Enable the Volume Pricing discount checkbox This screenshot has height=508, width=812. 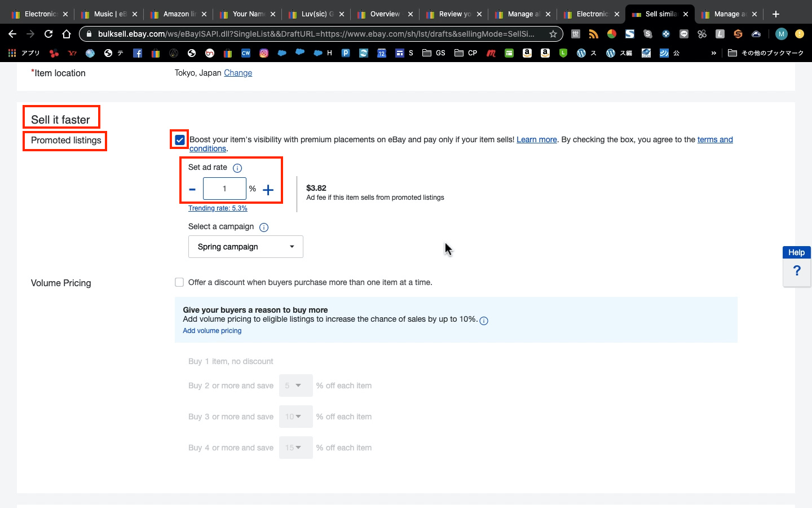coord(179,282)
